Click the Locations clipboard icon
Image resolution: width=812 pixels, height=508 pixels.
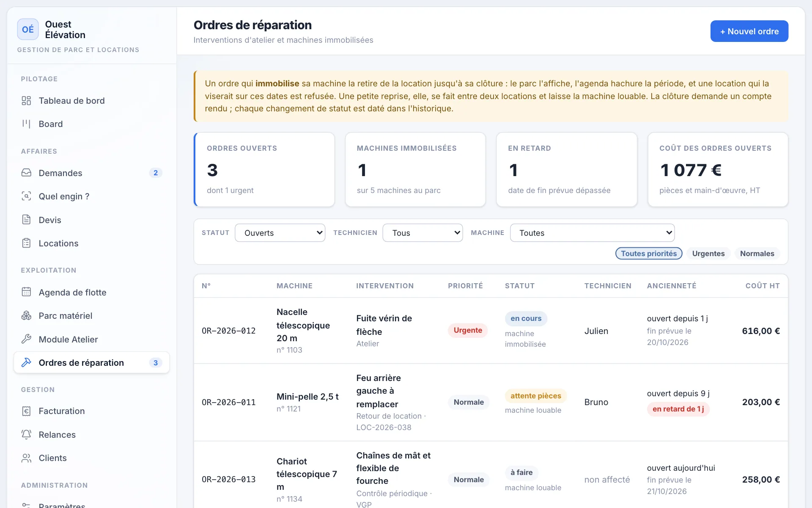(26, 243)
